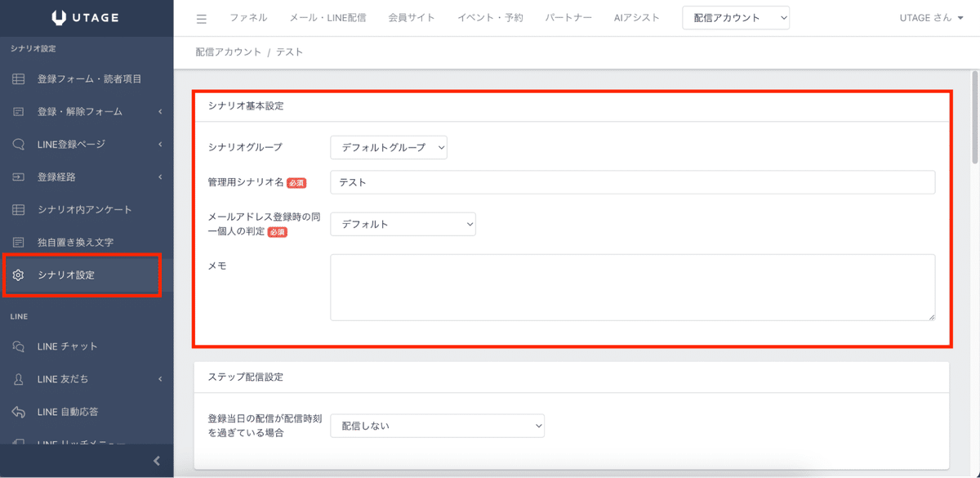
Task: Click the LINE チャット bubbles icon
Action: [x=18, y=346]
